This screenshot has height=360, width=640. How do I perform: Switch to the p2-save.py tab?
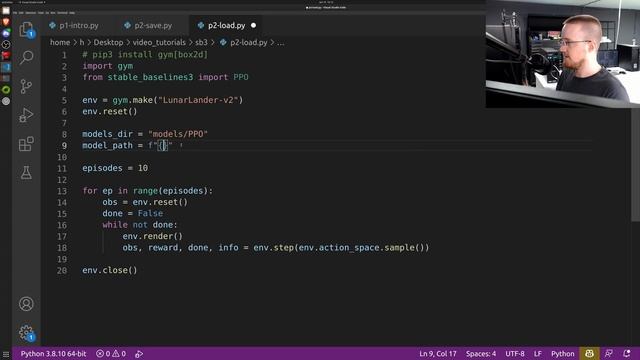149,25
